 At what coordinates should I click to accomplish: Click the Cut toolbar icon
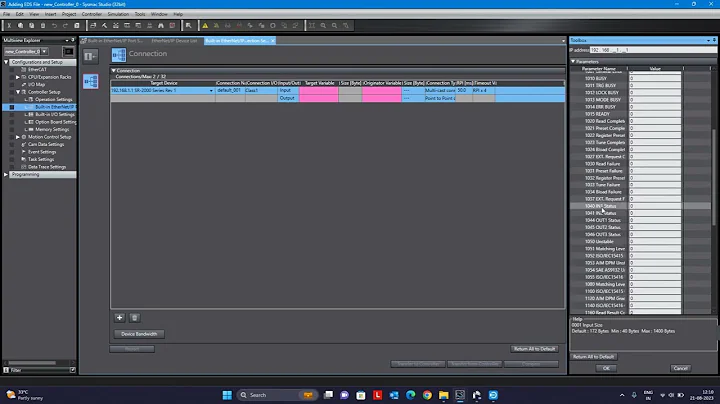pyautogui.click(x=9, y=26)
